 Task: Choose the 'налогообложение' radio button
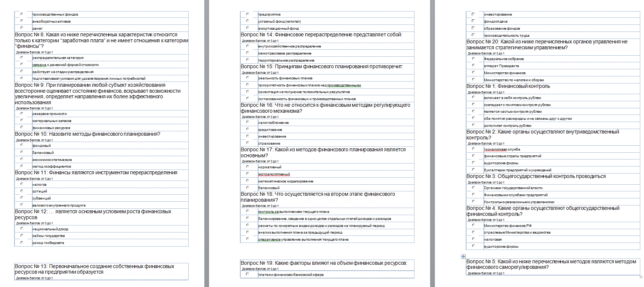point(248,122)
